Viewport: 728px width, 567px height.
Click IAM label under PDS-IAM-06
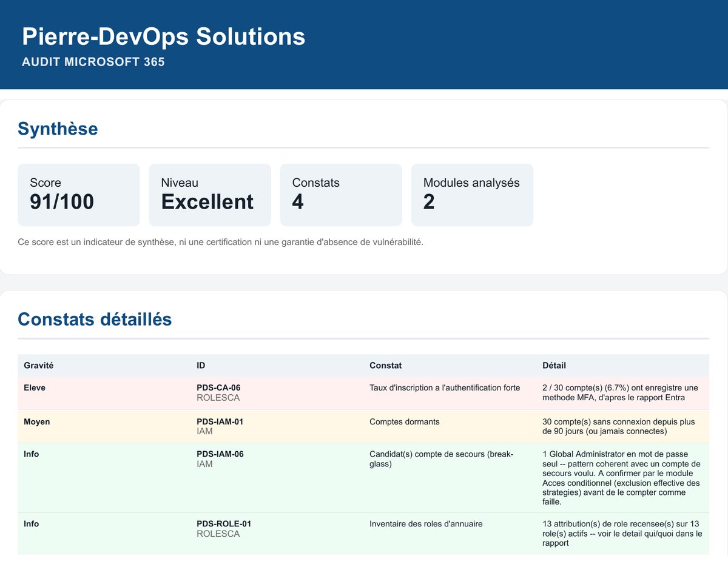point(204,464)
